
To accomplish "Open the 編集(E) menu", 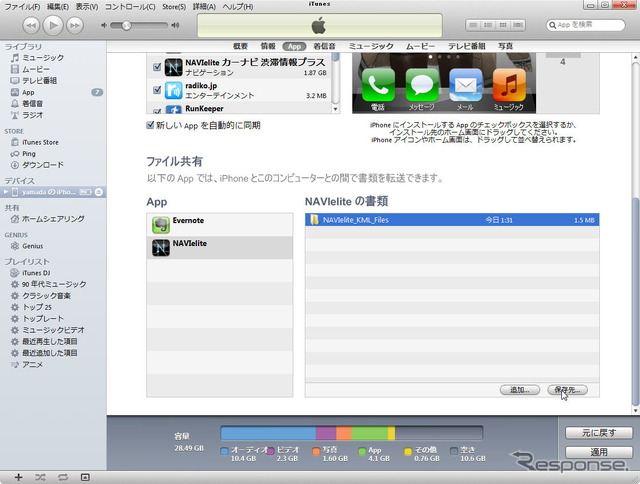I will [x=58, y=7].
